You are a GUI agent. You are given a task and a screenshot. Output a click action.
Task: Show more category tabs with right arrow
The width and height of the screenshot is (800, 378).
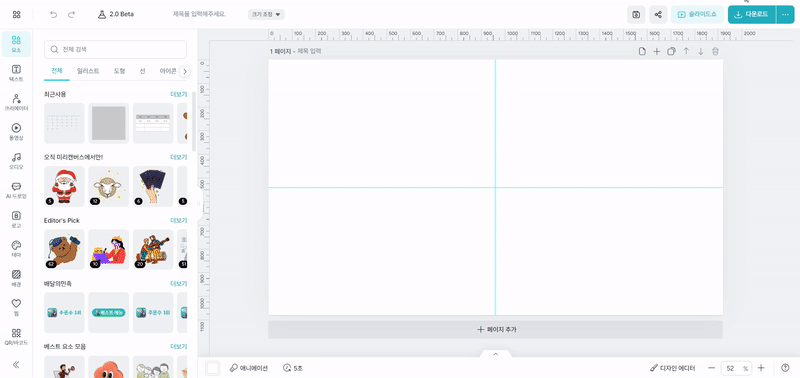185,71
